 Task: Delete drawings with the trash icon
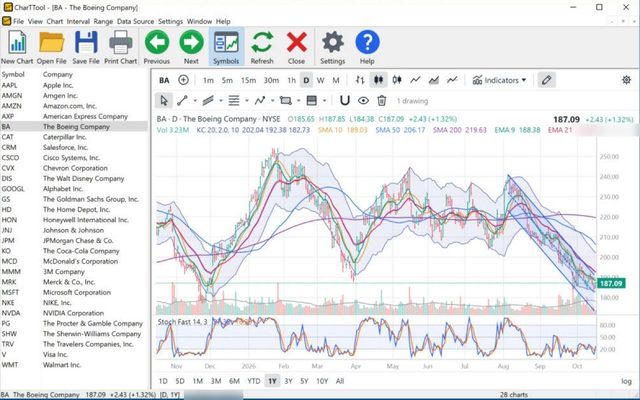(x=382, y=100)
